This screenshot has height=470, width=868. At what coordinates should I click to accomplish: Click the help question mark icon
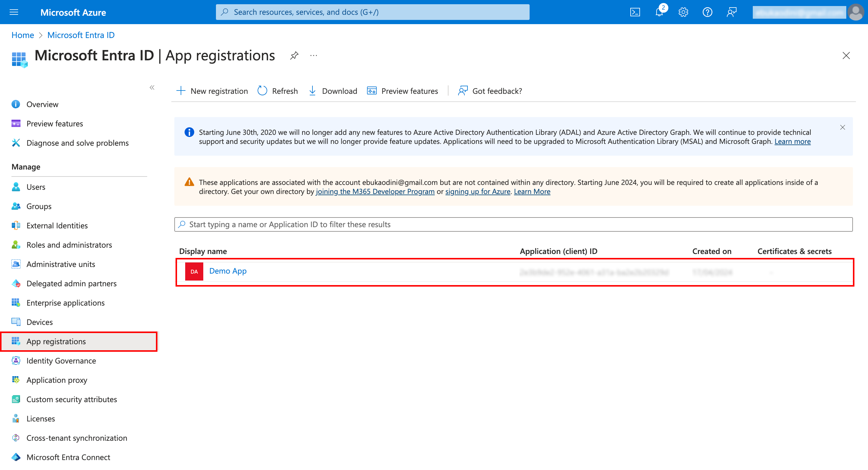pyautogui.click(x=707, y=12)
